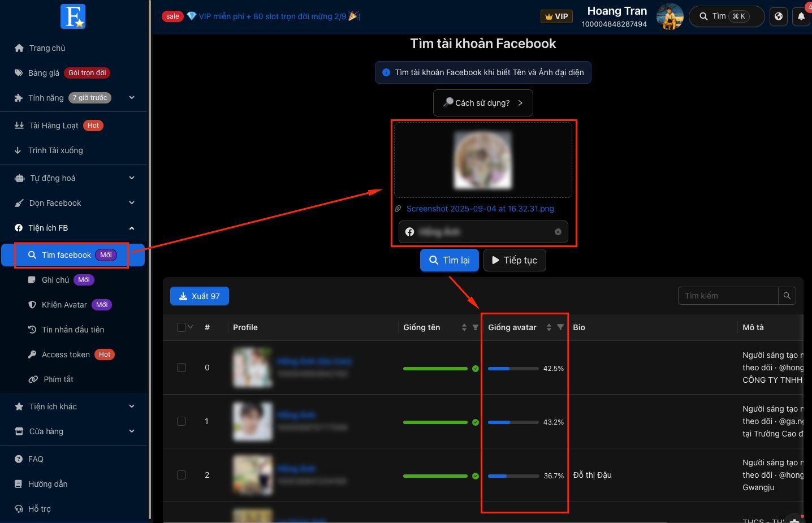This screenshot has height=523, width=812.
Task: Toggle the select-all checkbox in table header
Action: 182,327
